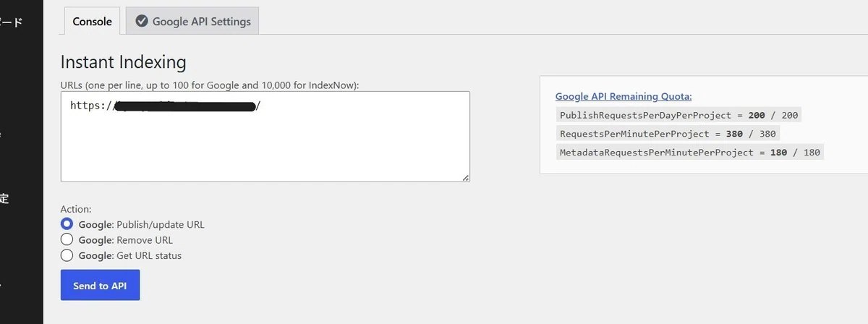This screenshot has width=868, height=324.
Task: Click inside the URLs text area
Action: 265,137
